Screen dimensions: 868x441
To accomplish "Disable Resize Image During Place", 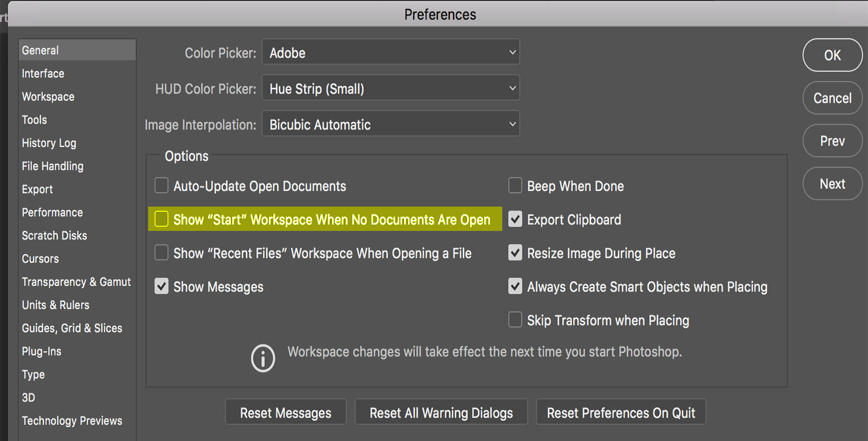I will [515, 253].
